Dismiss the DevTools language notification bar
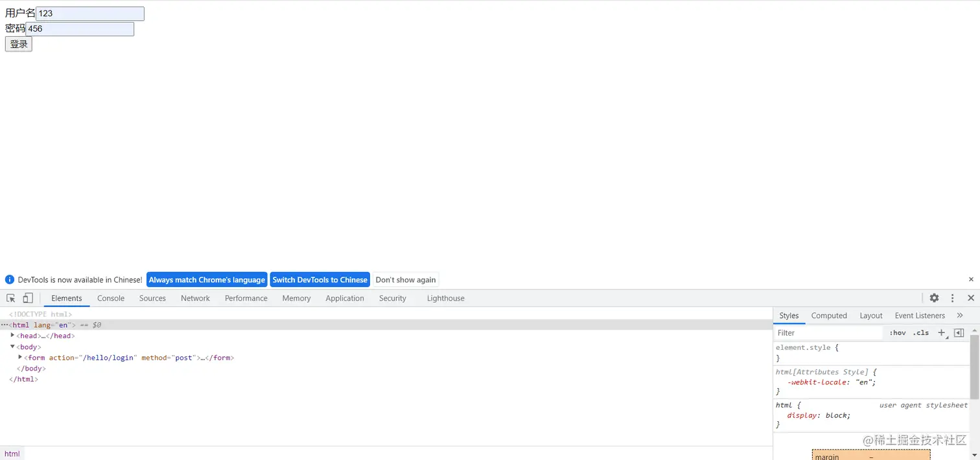Screen dimensions: 980x460 tap(971, 279)
